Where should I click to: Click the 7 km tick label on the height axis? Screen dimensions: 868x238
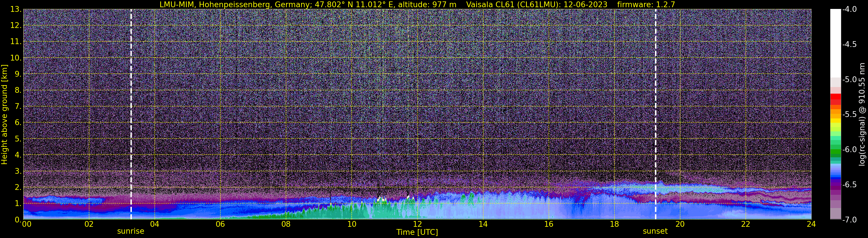pos(18,107)
